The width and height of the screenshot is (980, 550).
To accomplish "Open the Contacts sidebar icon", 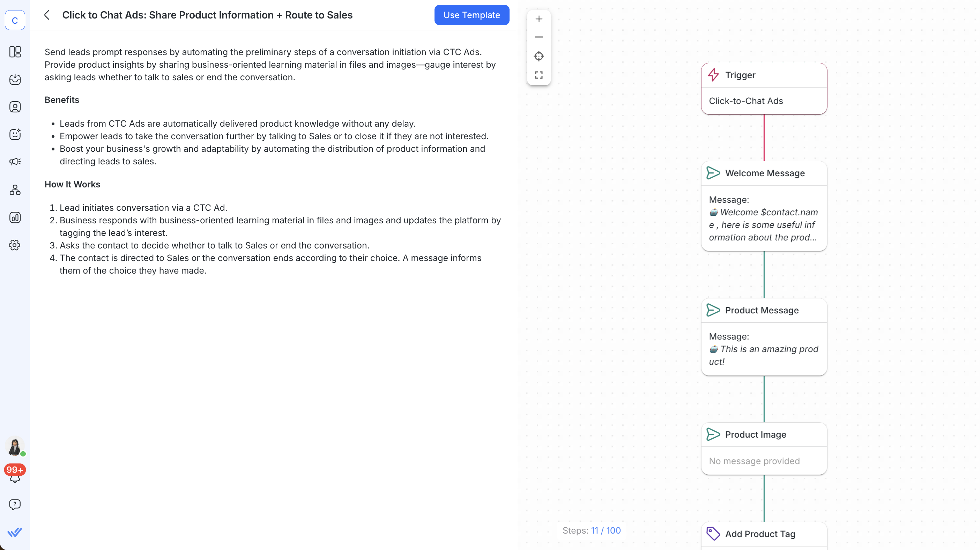I will [x=15, y=107].
